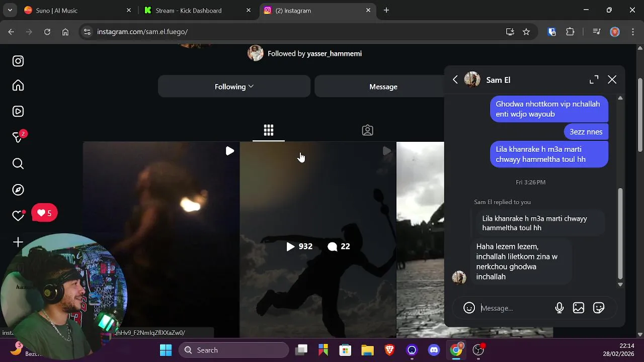Click the address bar URL

pyautogui.click(x=142, y=32)
